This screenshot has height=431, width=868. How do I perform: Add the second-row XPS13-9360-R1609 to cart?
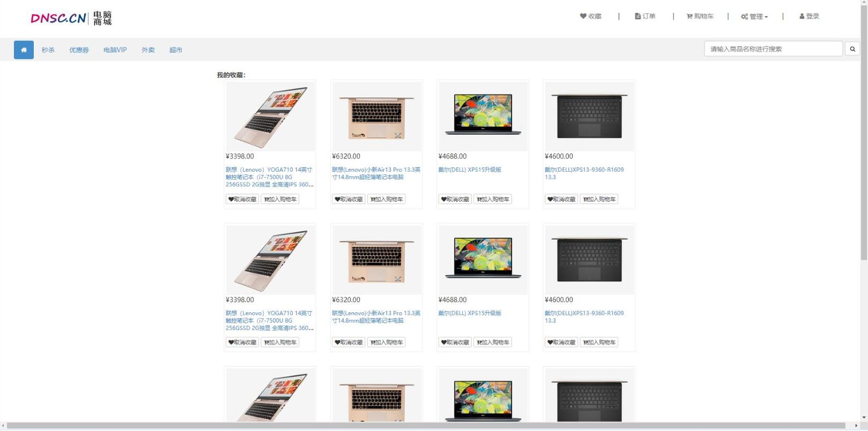tap(599, 342)
